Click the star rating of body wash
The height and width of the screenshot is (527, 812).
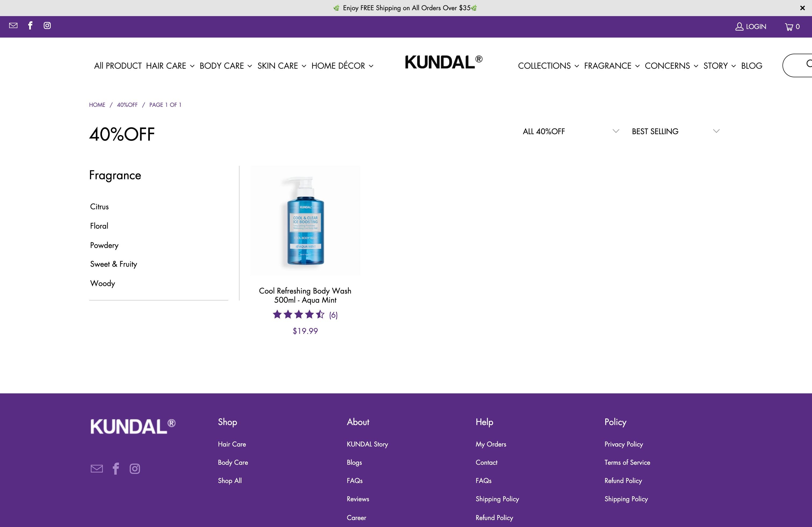[299, 315]
